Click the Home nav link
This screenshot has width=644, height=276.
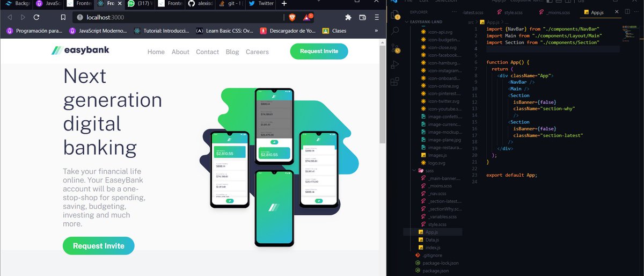click(156, 52)
